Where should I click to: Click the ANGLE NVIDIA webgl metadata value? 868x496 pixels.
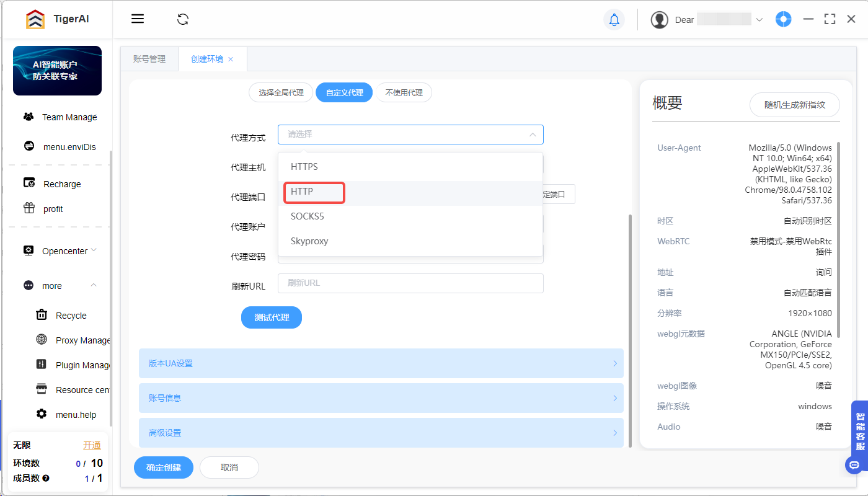coord(790,349)
